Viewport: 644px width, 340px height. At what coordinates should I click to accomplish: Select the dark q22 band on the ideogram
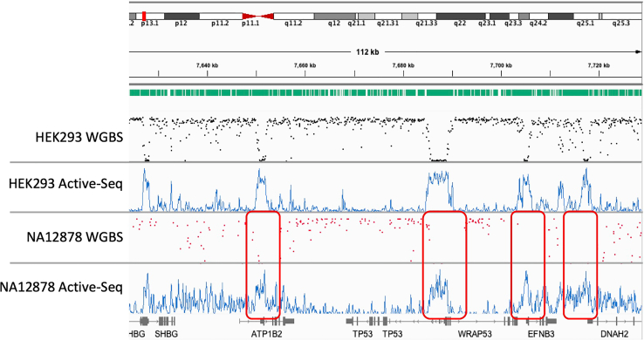tap(461, 17)
